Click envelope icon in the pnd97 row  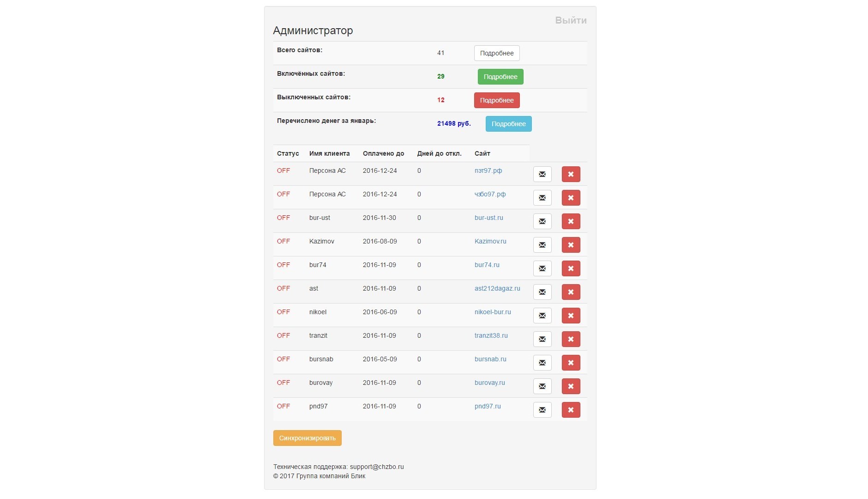click(542, 410)
